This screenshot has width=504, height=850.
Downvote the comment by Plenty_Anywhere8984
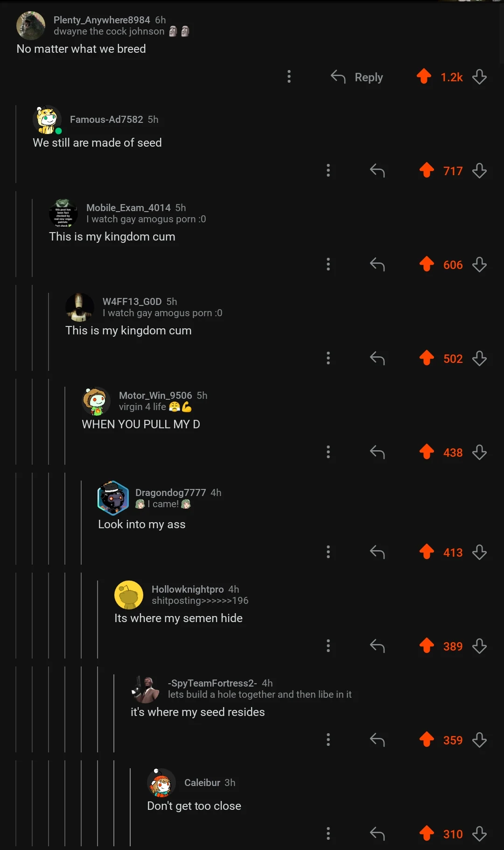479,77
